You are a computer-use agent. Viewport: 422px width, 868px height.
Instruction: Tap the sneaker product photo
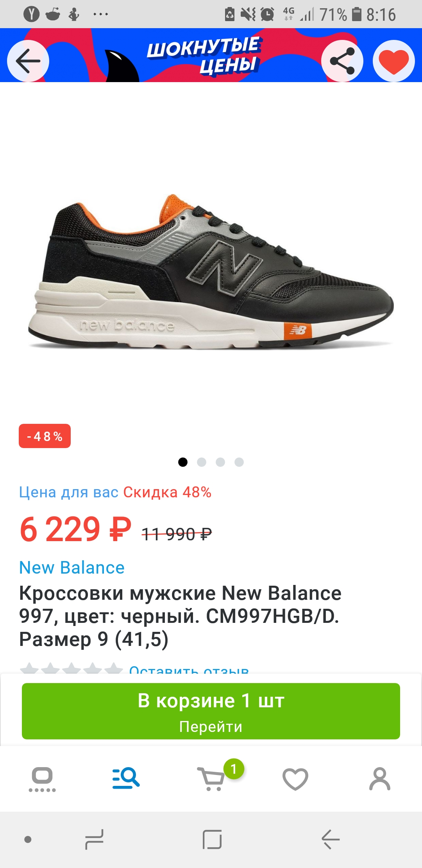click(211, 272)
